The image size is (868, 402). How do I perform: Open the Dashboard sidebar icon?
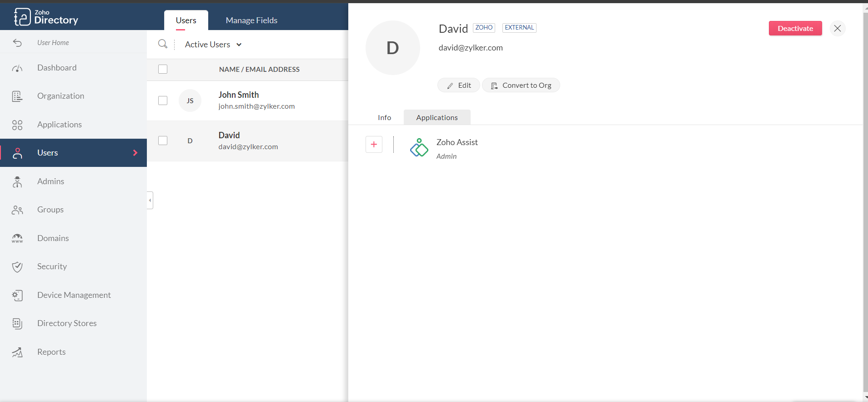tap(17, 68)
